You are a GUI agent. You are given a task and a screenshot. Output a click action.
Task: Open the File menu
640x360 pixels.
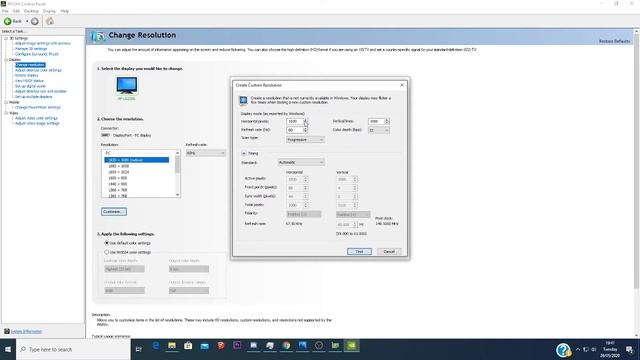pyautogui.click(x=5, y=11)
